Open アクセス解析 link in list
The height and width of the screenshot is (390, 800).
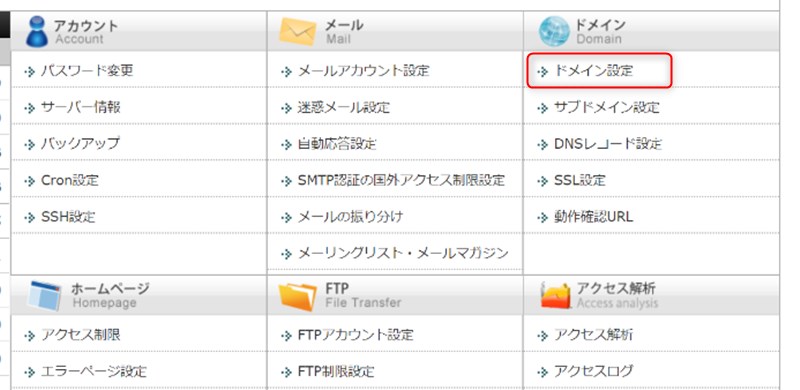pyautogui.click(x=594, y=335)
